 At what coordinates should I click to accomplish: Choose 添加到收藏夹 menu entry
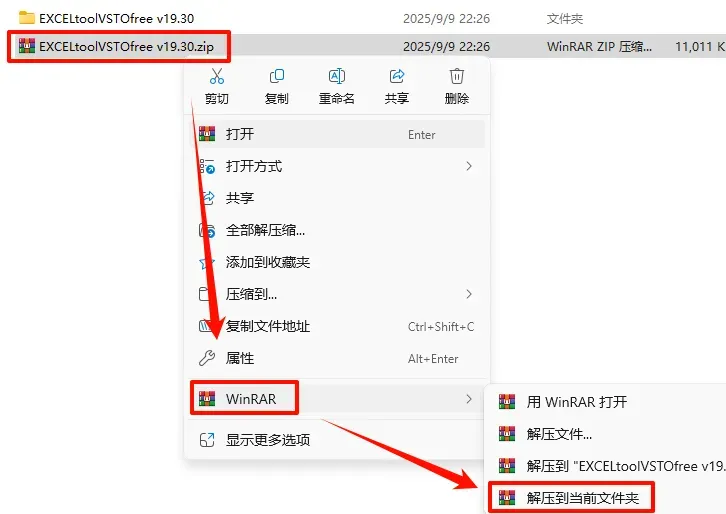tap(337, 262)
